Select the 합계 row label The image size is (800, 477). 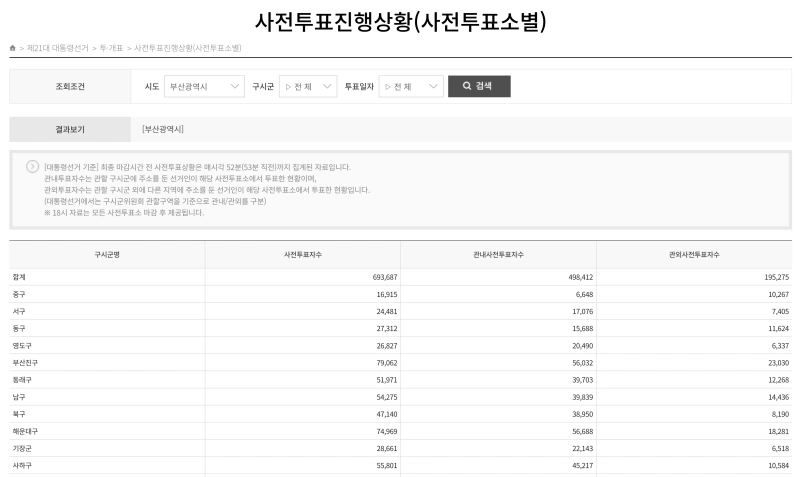pyautogui.click(x=19, y=277)
